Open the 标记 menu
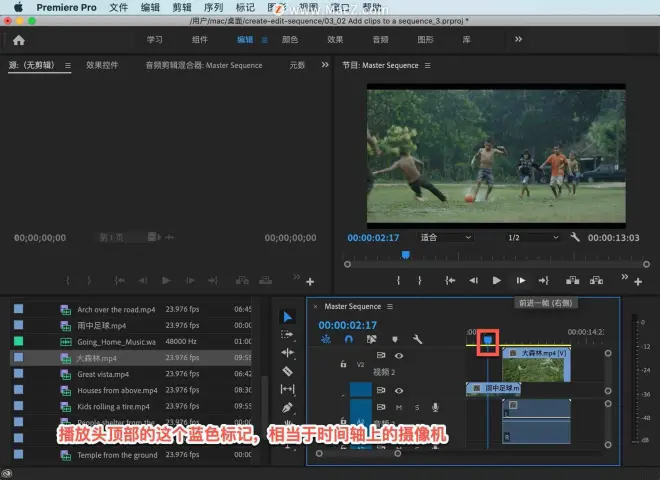 (x=245, y=8)
